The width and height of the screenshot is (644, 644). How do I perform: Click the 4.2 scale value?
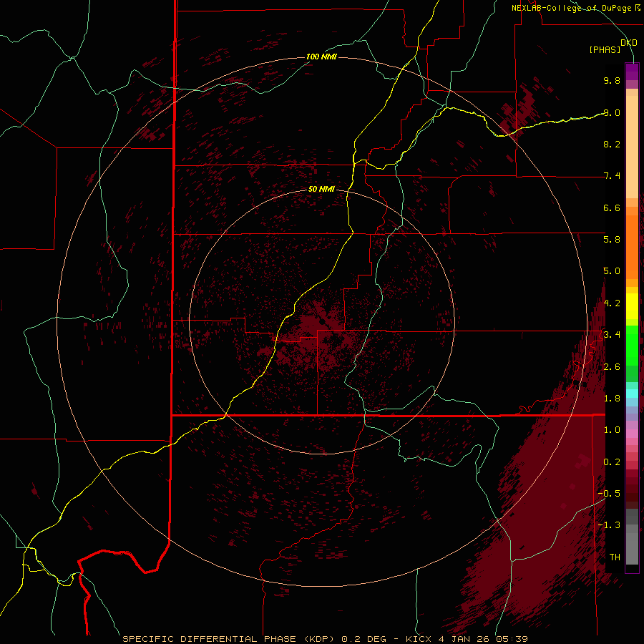612,303
